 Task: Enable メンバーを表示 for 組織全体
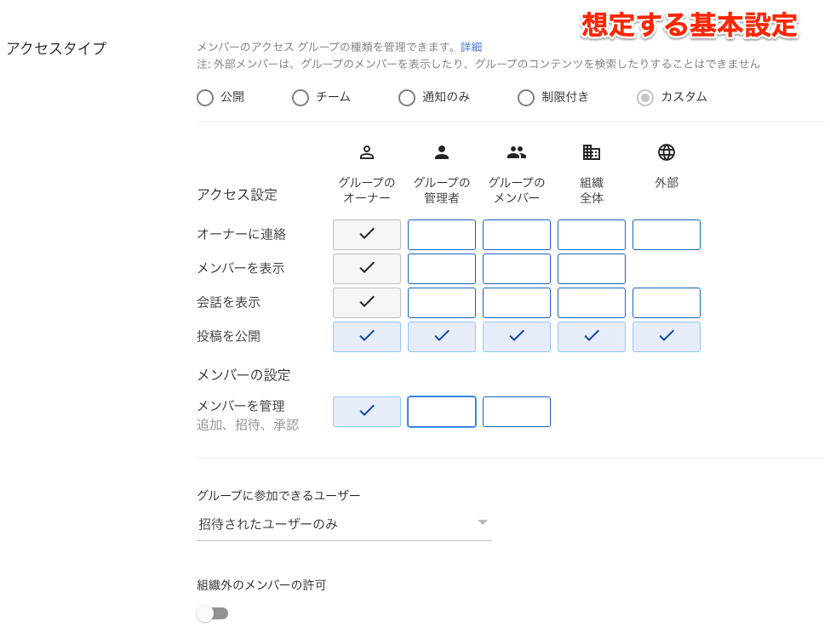pyautogui.click(x=592, y=269)
